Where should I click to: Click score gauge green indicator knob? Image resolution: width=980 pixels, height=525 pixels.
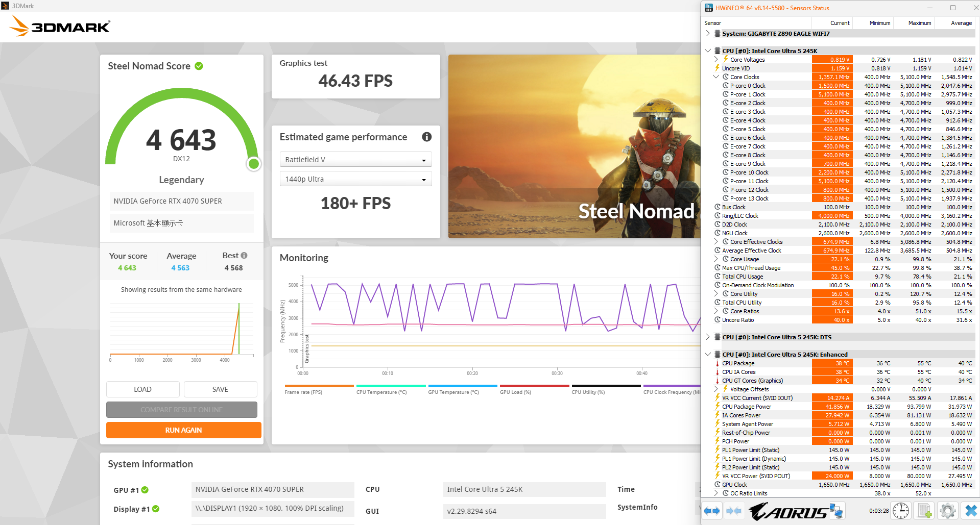254,164
